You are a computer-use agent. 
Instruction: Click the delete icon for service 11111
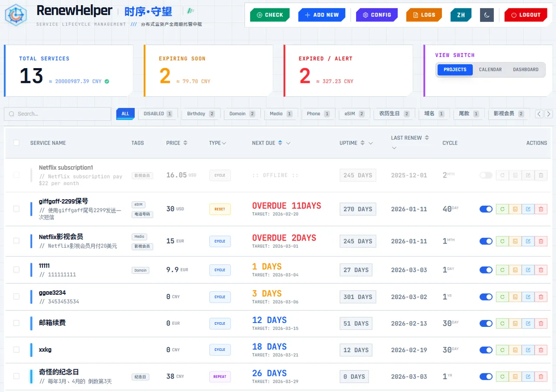point(541,270)
